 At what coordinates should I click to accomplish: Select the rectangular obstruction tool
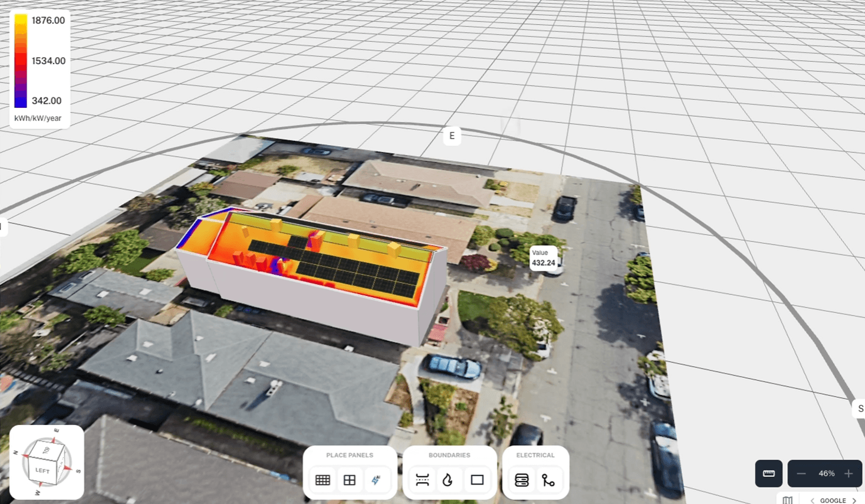pyautogui.click(x=477, y=479)
